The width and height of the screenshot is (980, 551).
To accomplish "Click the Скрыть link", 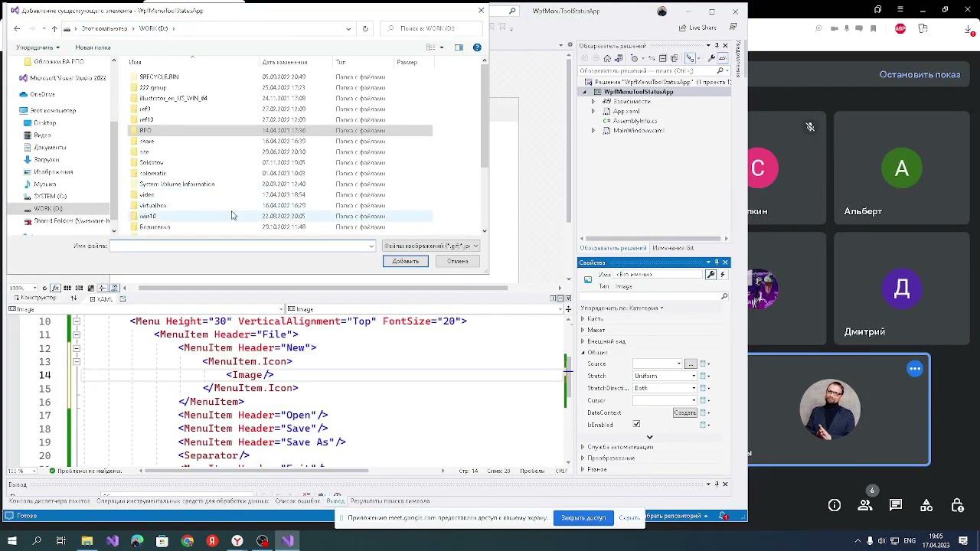I will coord(629,518).
